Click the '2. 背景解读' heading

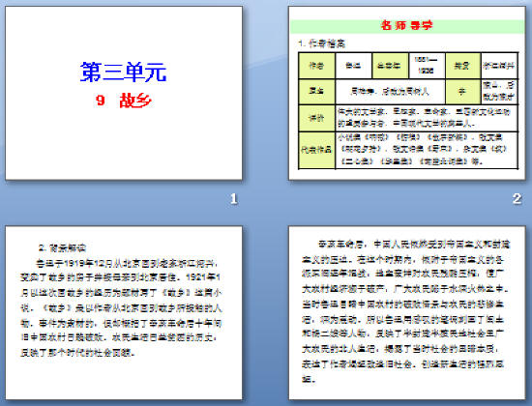pos(63,247)
